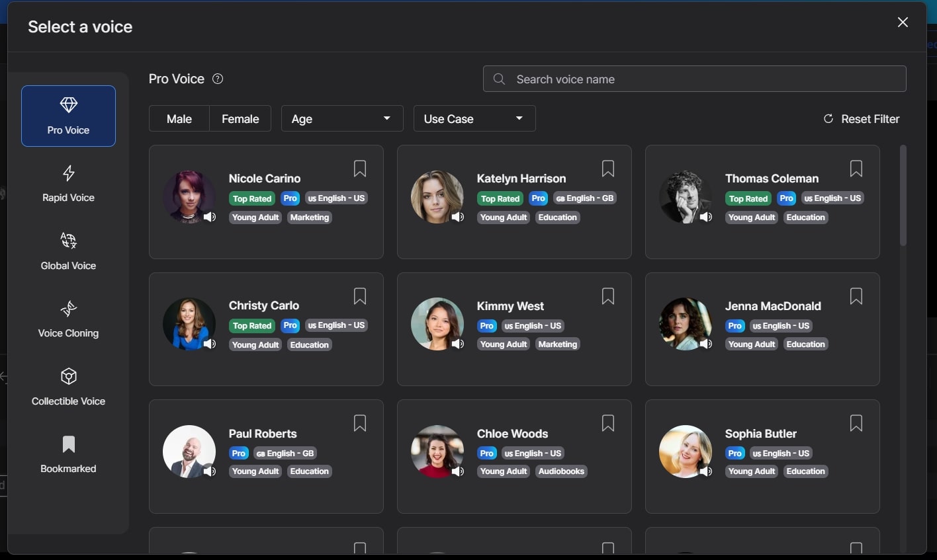Screen dimensions: 937x560
Task: Click the Jenna MacDonald name text
Action: coord(773,306)
